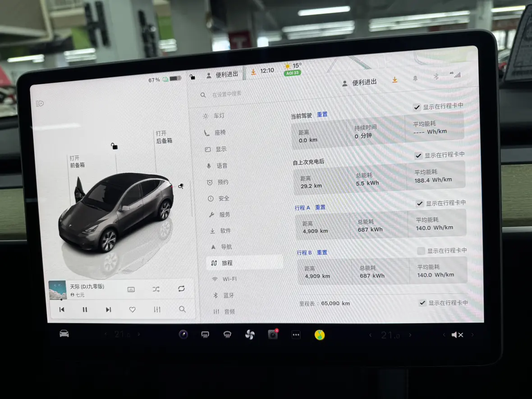Open 便利进出 profile dropdown in settings header

(359, 83)
